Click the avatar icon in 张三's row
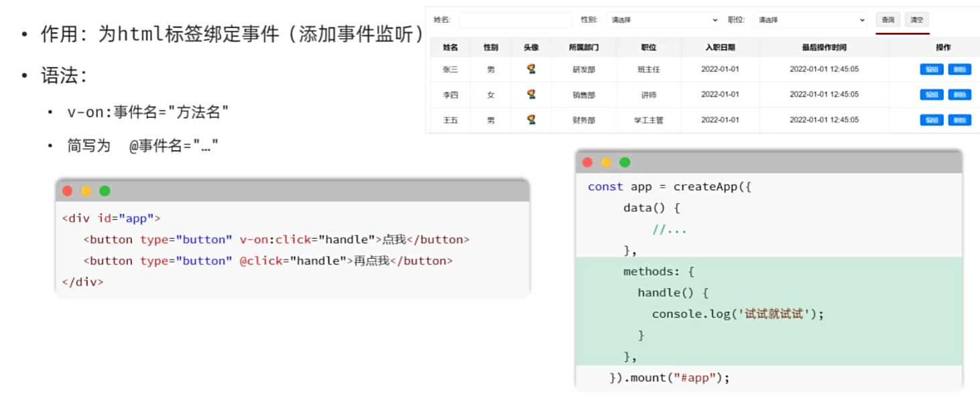This screenshot has height=409, width=980. click(x=531, y=69)
